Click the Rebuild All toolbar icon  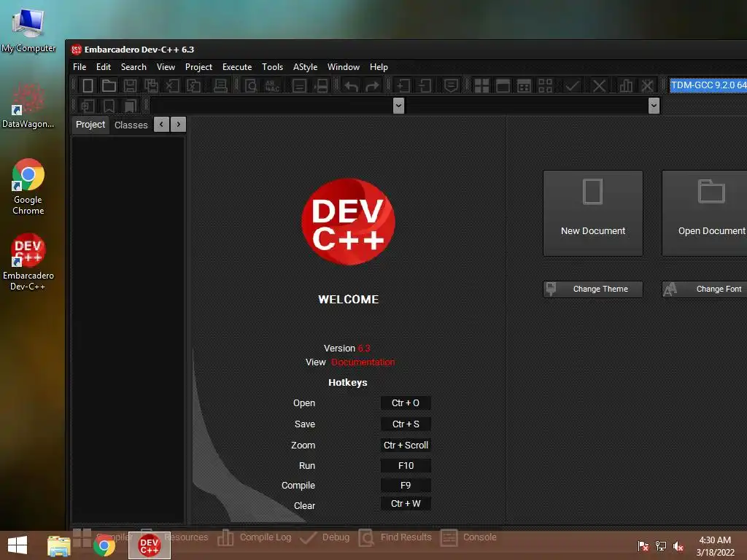[x=545, y=86]
